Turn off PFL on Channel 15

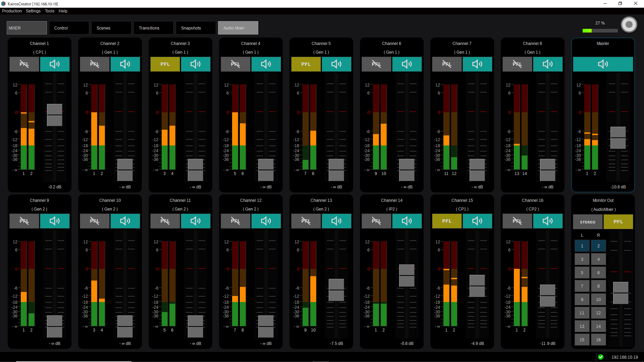[x=447, y=221]
